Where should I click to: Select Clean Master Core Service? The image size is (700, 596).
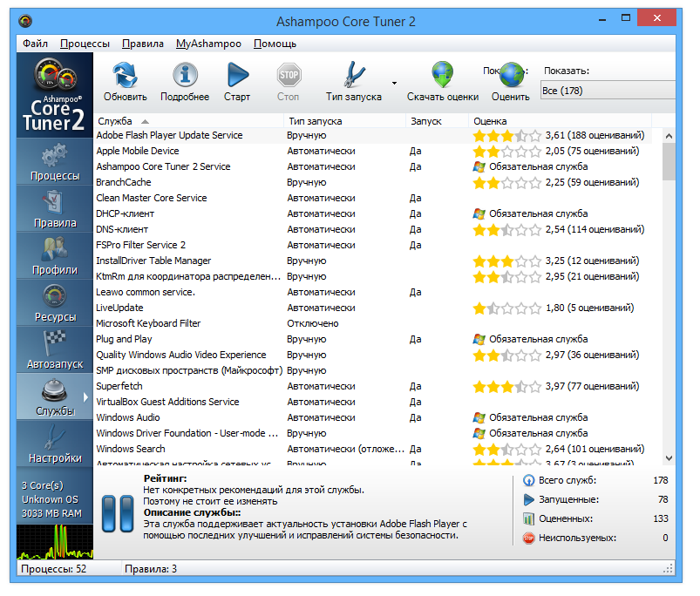point(373,198)
